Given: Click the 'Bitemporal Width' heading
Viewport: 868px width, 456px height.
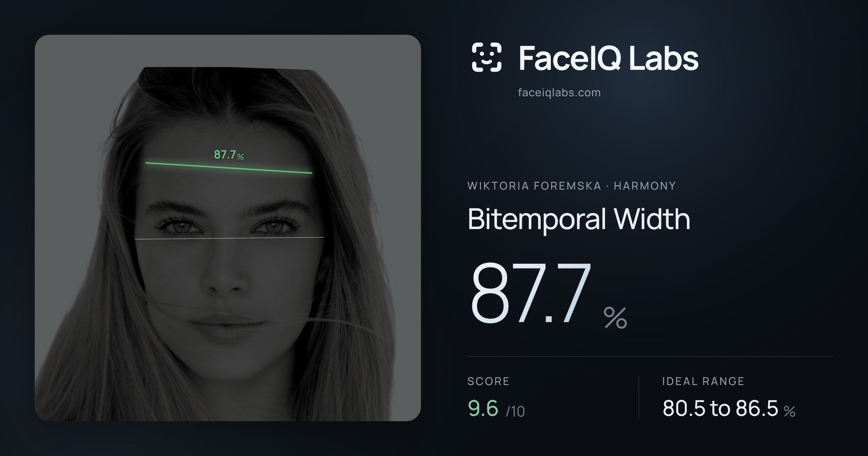Looking at the screenshot, I should [579, 219].
